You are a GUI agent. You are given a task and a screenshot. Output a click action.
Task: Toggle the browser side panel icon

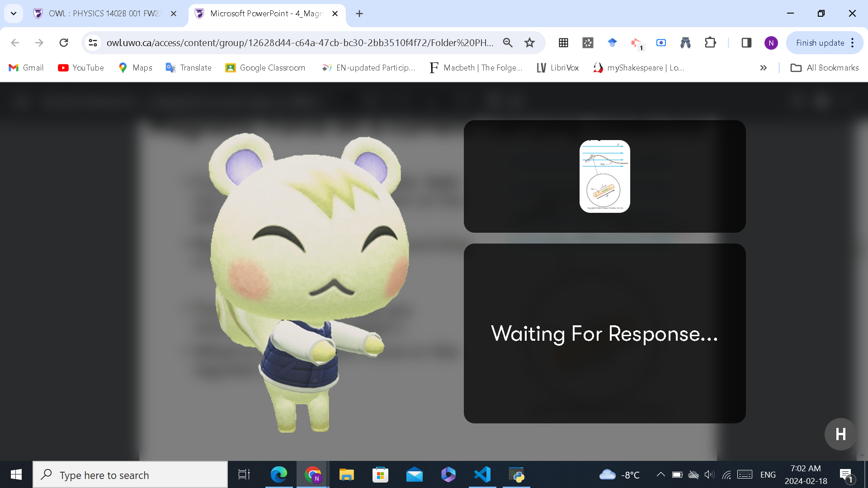click(x=746, y=43)
